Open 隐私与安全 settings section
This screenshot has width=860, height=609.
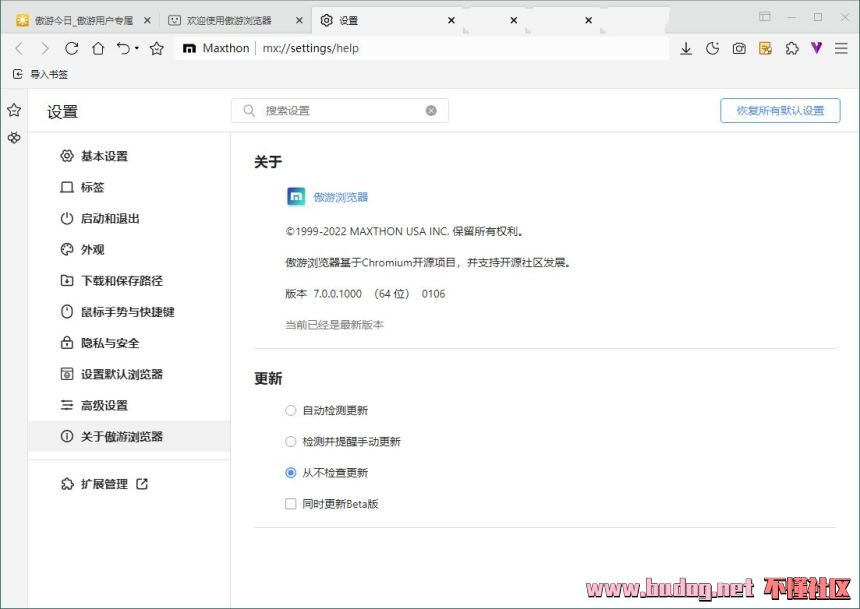pos(109,343)
